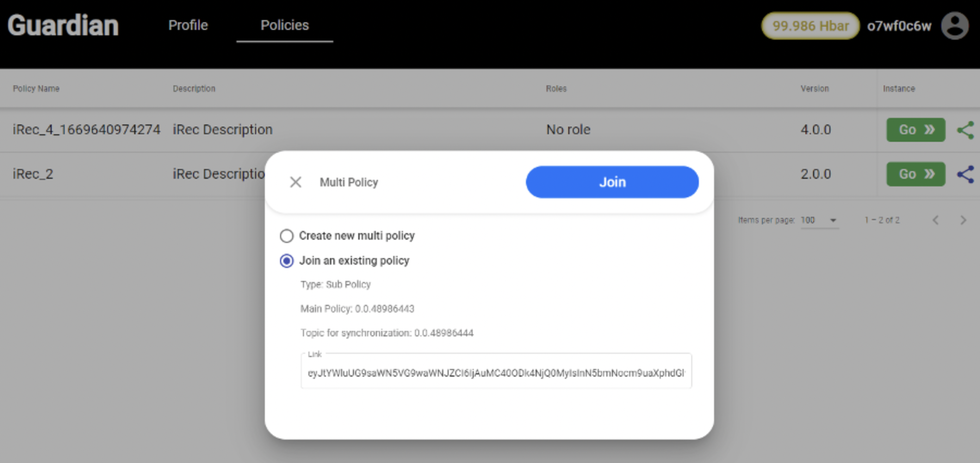Click the share icon for iRec_2 policy
The width and height of the screenshot is (980, 463).
965,174
